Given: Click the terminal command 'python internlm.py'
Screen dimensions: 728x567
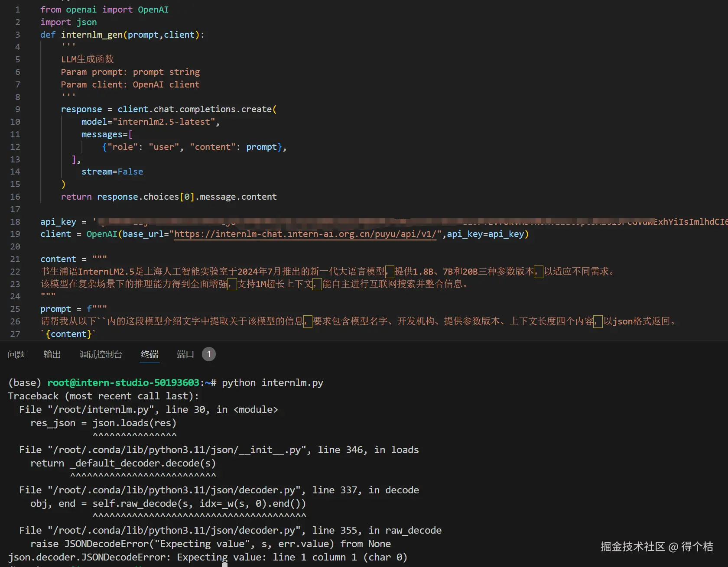Looking at the screenshot, I should [273, 383].
